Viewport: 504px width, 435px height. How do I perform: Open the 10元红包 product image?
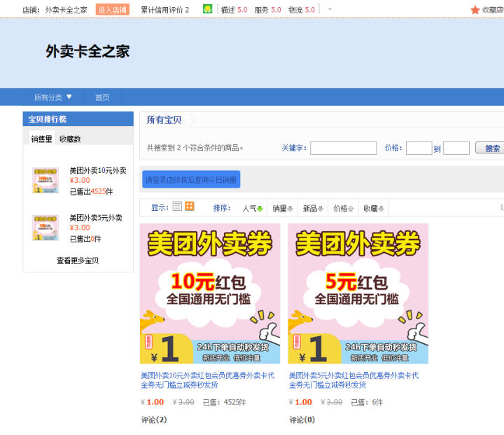[210, 294]
